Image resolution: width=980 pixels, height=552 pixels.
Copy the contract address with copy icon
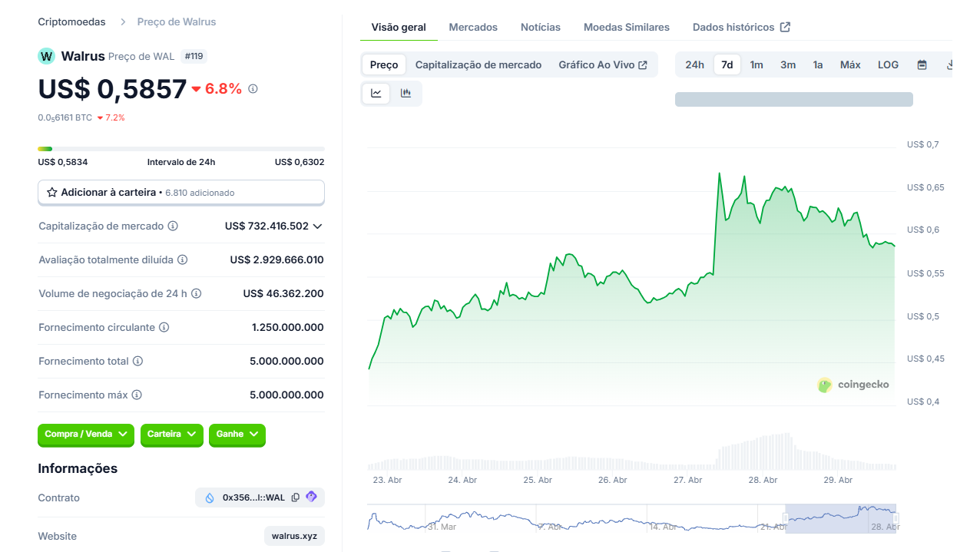coord(296,497)
